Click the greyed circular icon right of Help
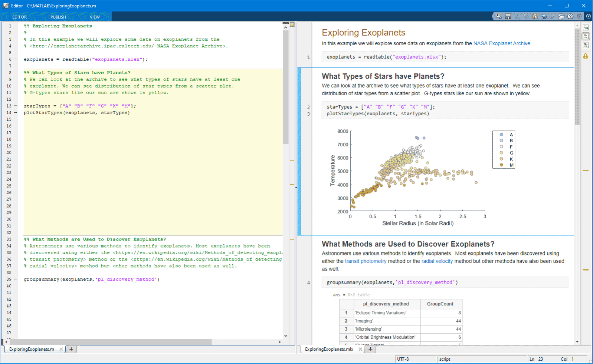593x364 pixels. (x=579, y=16)
